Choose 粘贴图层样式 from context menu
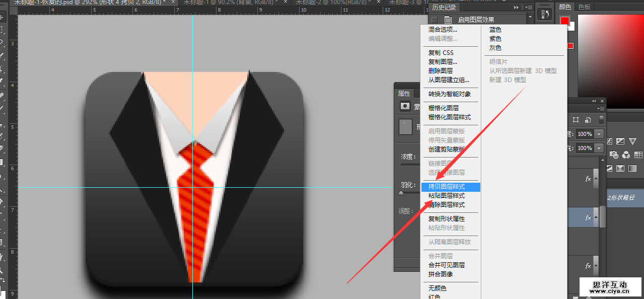 446,196
